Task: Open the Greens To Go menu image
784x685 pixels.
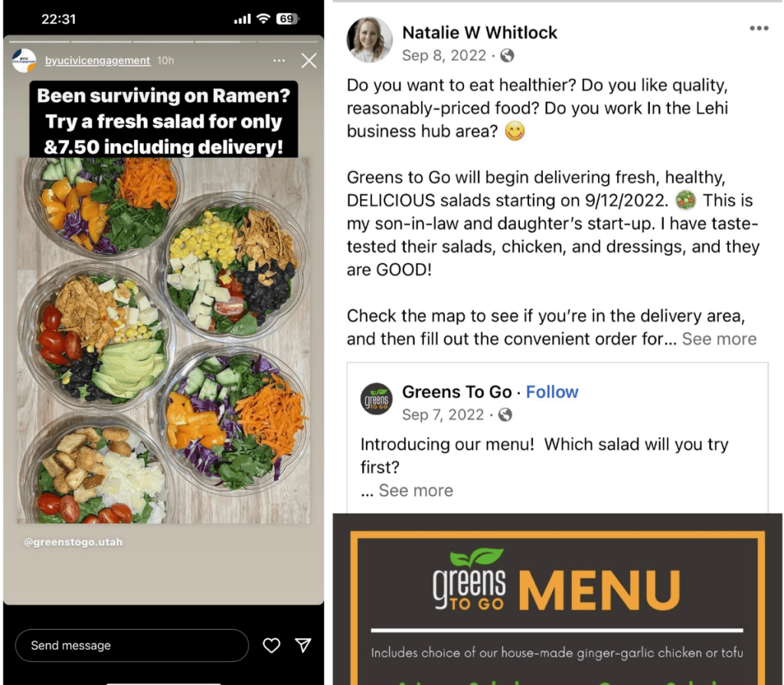Action: tap(557, 599)
